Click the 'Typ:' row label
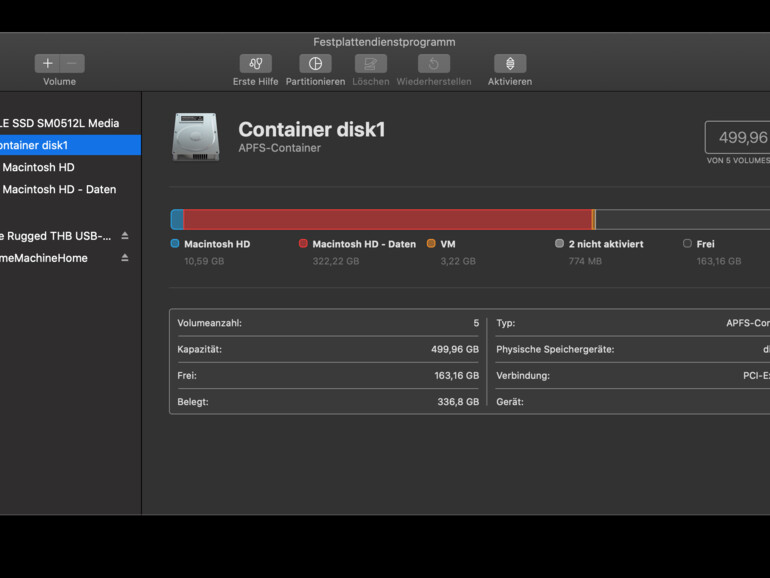Viewport: 770px width, 578px height. 506,323
